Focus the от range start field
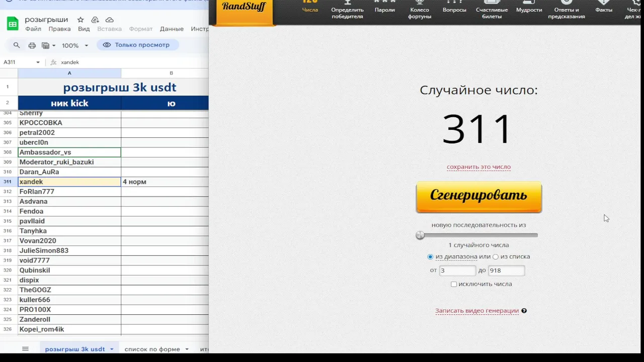Image resolution: width=644 pixels, height=362 pixels. [x=457, y=270]
